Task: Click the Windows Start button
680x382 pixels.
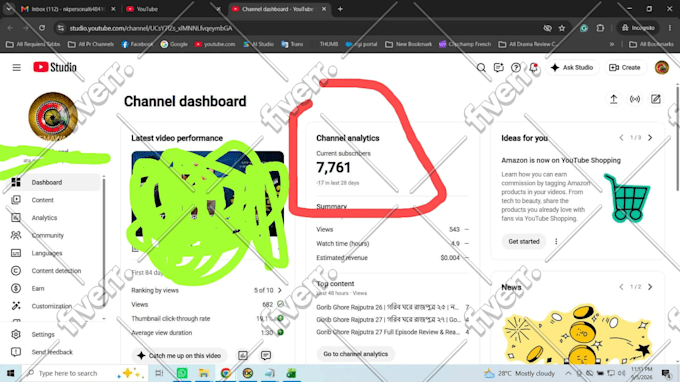Action: click(10, 373)
